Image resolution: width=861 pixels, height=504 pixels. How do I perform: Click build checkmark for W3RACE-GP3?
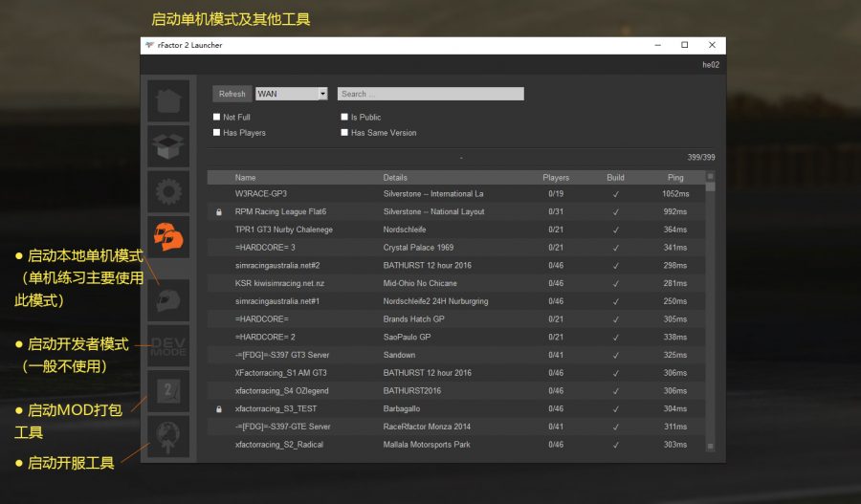(615, 194)
